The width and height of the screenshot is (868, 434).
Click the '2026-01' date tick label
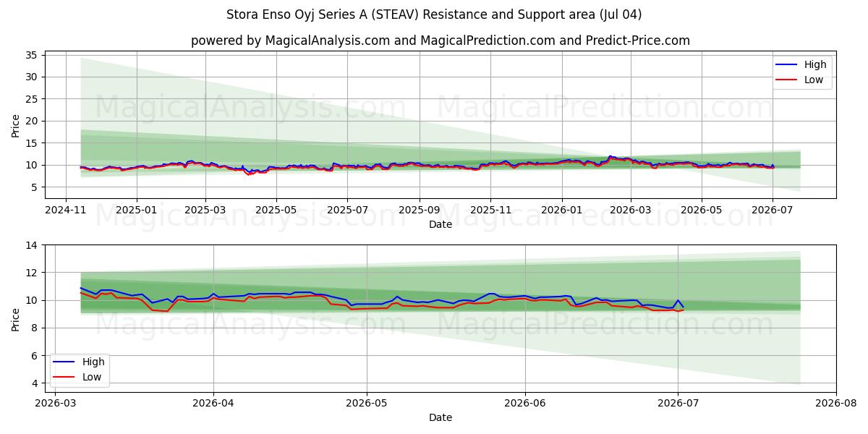(561, 210)
